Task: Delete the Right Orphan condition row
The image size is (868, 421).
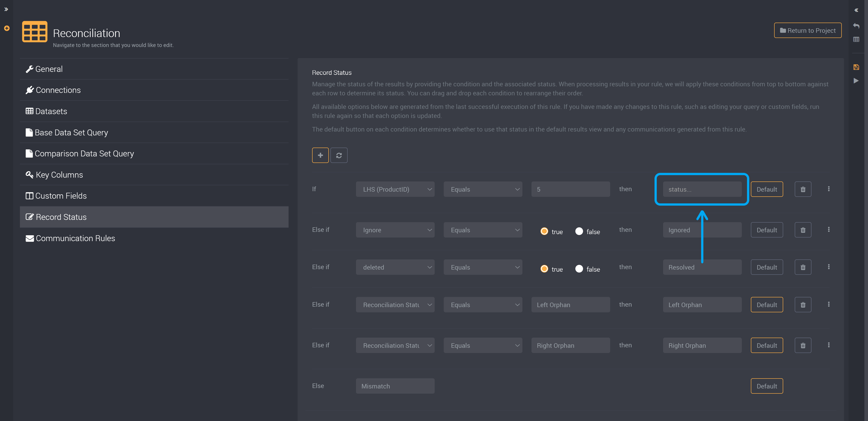Action: click(x=803, y=346)
